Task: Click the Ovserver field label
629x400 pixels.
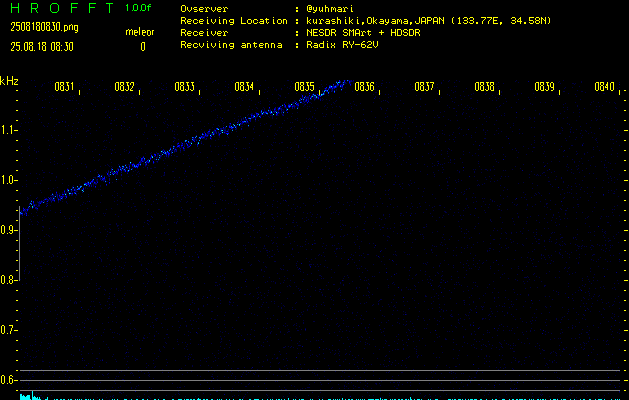Action: click(204, 9)
